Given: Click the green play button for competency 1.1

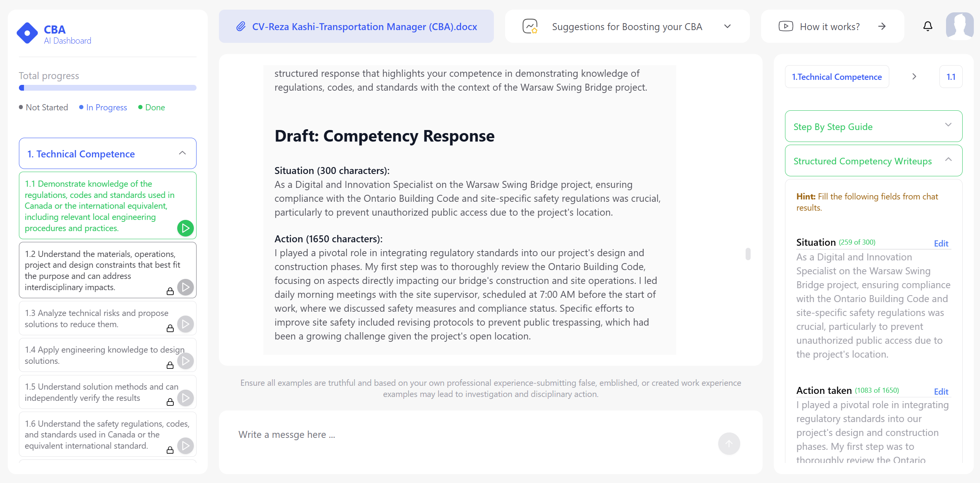Looking at the screenshot, I should [185, 228].
